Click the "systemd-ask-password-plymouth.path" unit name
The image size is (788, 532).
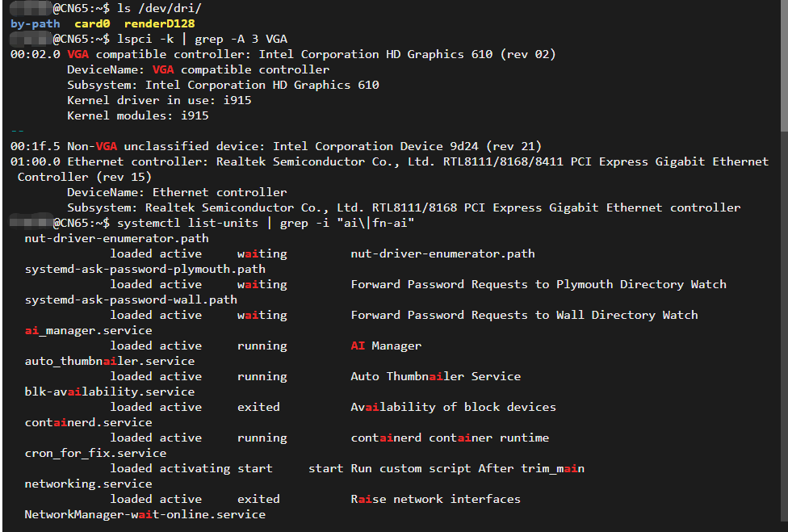click(x=145, y=269)
